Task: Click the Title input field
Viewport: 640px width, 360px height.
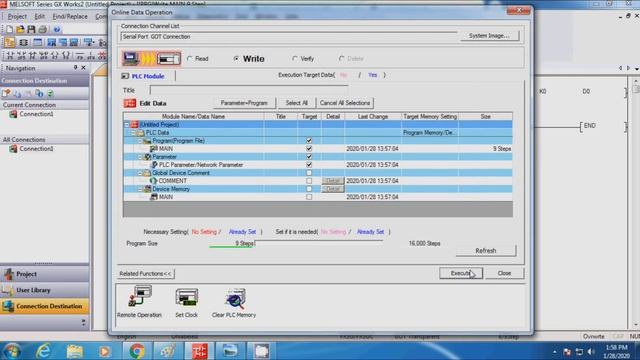Action: 249,90
